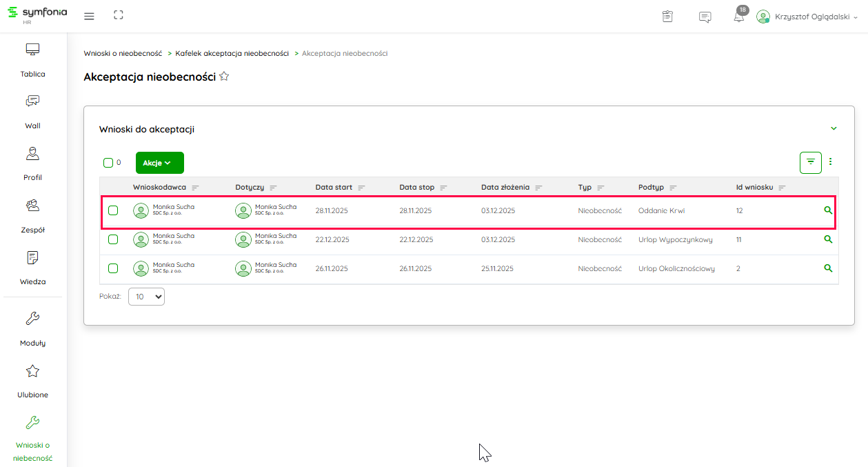This screenshot has width=868, height=467.
Task: Open Zespół in the sidebar
Action: [x=32, y=216]
